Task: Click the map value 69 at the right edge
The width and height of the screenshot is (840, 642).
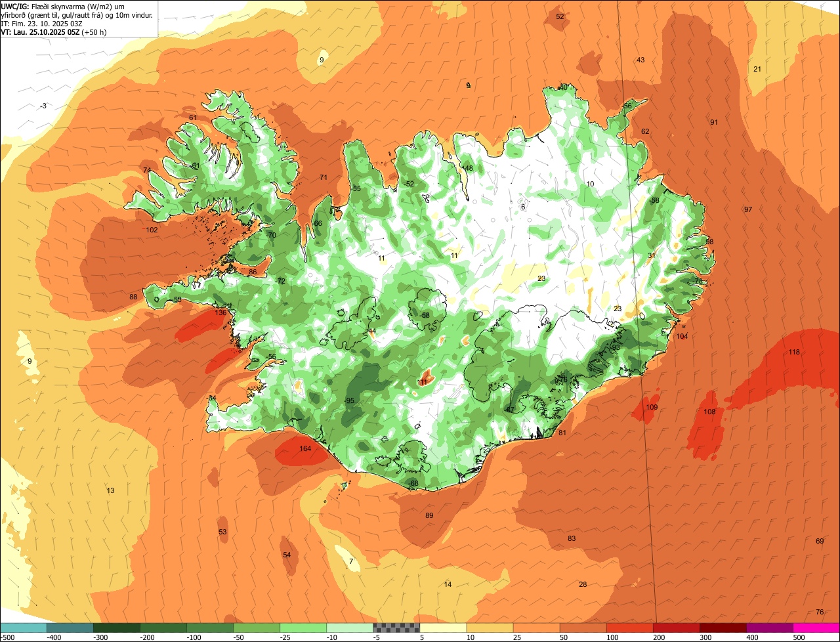Action: pyautogui.click(x=820, y=542)
